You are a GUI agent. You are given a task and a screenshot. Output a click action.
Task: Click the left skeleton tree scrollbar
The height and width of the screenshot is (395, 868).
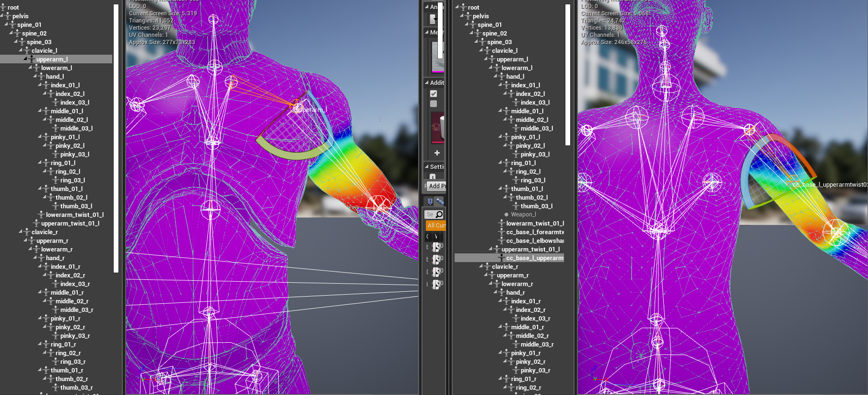tap(116, 138)
